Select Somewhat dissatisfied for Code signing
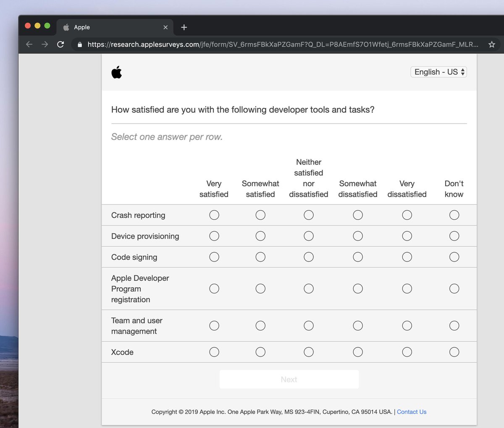This screenshot has height=428, width=504. pos(358,257)
